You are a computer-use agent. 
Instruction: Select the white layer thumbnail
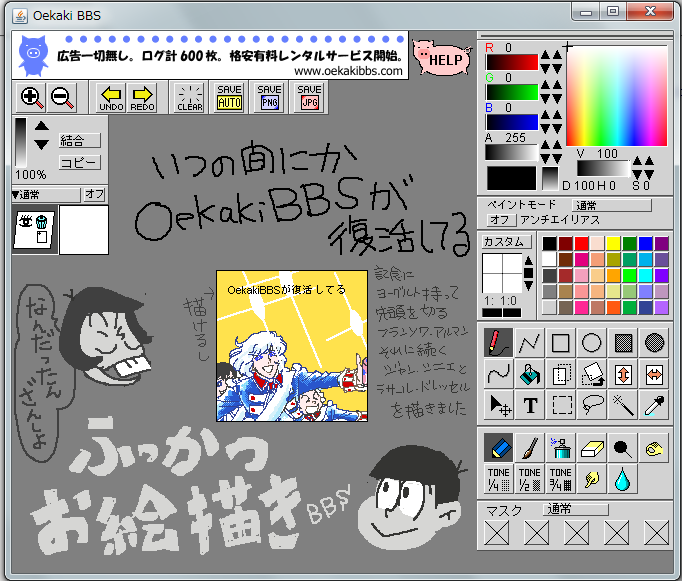(x=84, y=230)
